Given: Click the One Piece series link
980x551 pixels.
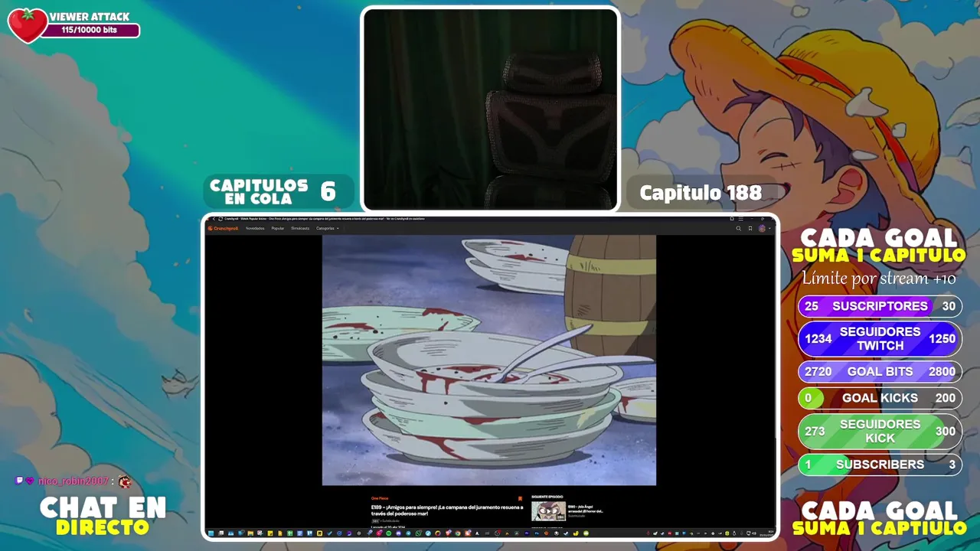Looking at the screenshot, I should click(x=380, y=498).
